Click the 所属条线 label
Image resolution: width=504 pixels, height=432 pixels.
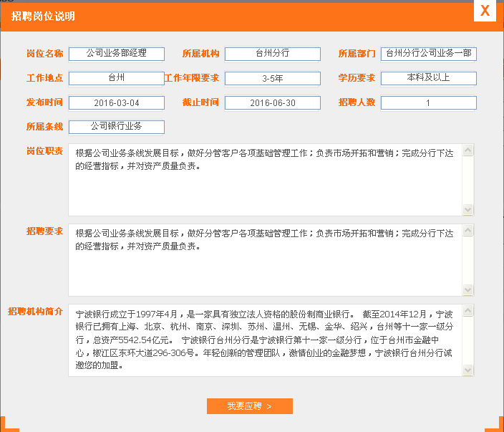44,127
